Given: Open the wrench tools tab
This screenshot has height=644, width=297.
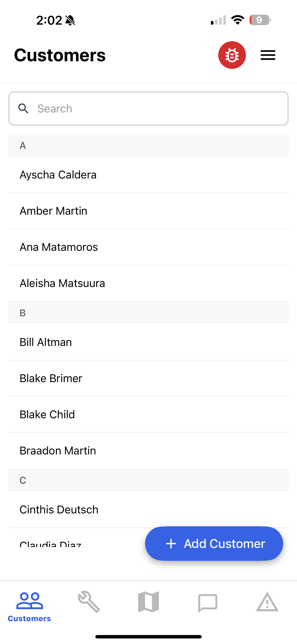Looking at the screenshot, I should 89,602.
